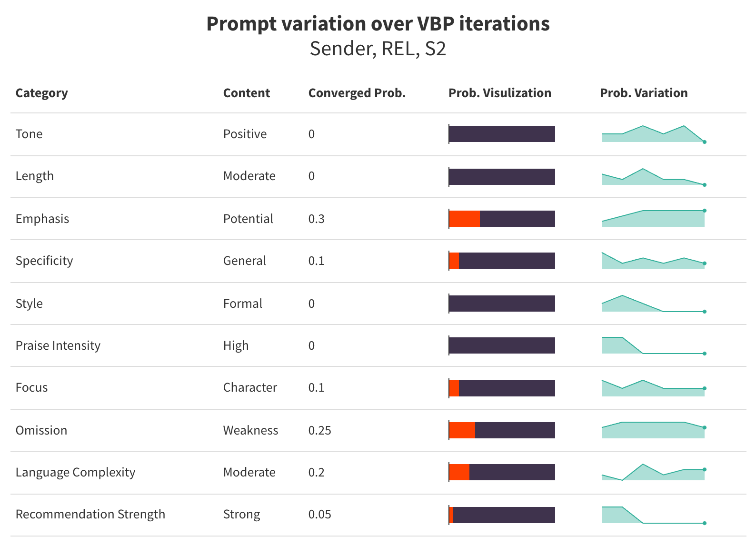Select the 'Potential' content cell

pos(248,219)
